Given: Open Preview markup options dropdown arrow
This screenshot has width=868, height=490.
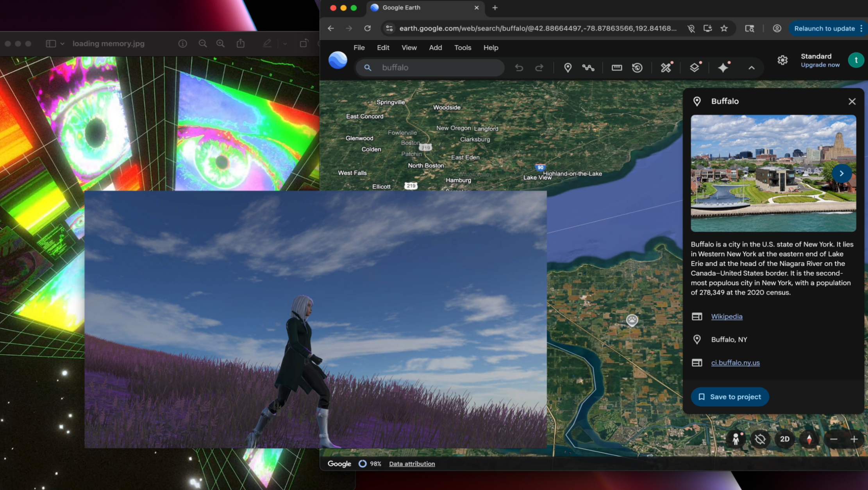Looking at the screenshot, I should (x=285, y=44).
